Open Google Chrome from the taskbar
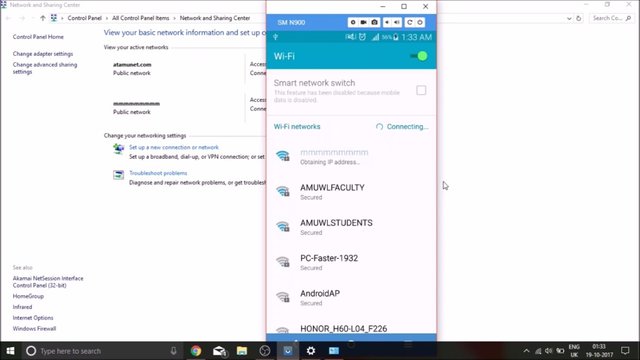This screenshot has height=360, width=640. pos(196,351)
